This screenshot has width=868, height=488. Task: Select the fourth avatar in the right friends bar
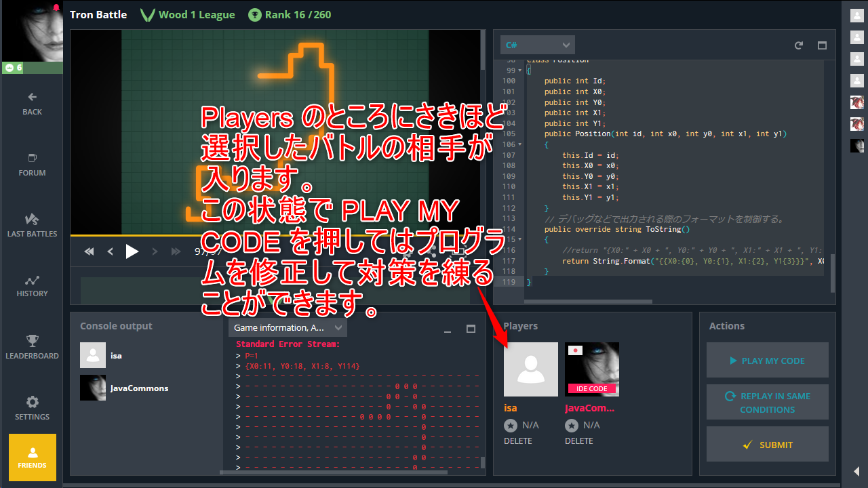click(x=857, y=81)
